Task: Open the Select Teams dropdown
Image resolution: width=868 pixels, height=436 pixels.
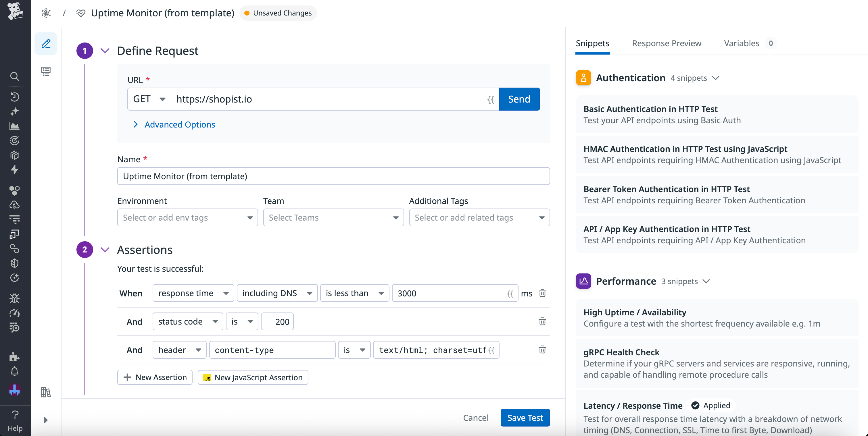Action: tap(333, 217)
